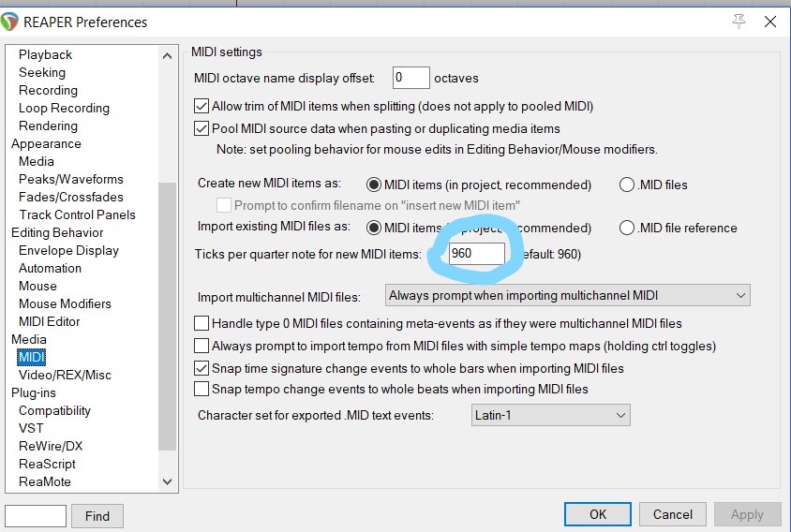This screenshot has width=791, height=532.
Task: Click the MIDI octave name display offset field
Action: click(x=411, y=78)
